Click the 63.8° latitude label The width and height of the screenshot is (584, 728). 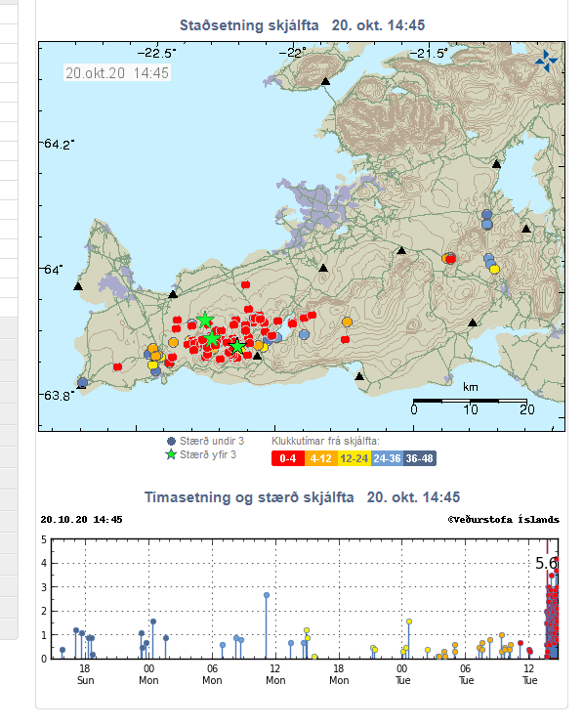pyautogui.click(x=59, y=396)
